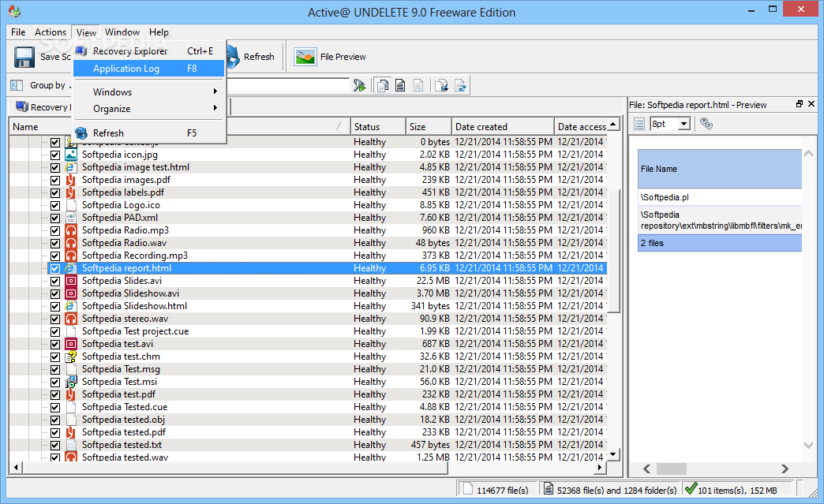The width and height of the screenshot is (824, 504).
Task: Click the export file list icon
Action: [441, 85]
